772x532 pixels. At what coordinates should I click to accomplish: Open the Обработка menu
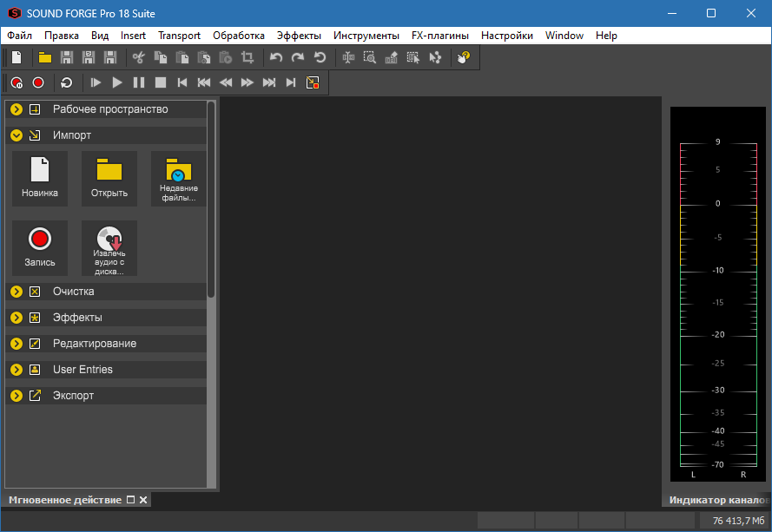pyautogui.click(x=239, y=36)
